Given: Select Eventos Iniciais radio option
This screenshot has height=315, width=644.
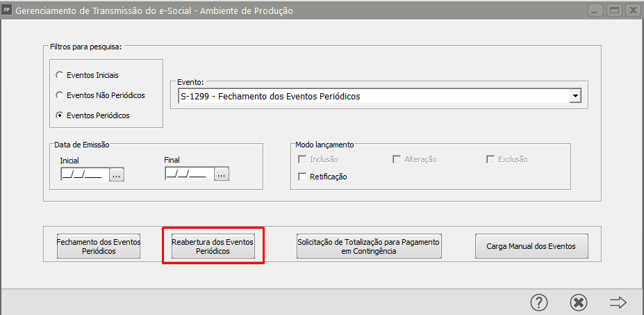Looking at the screenshot, I should 60,74.
